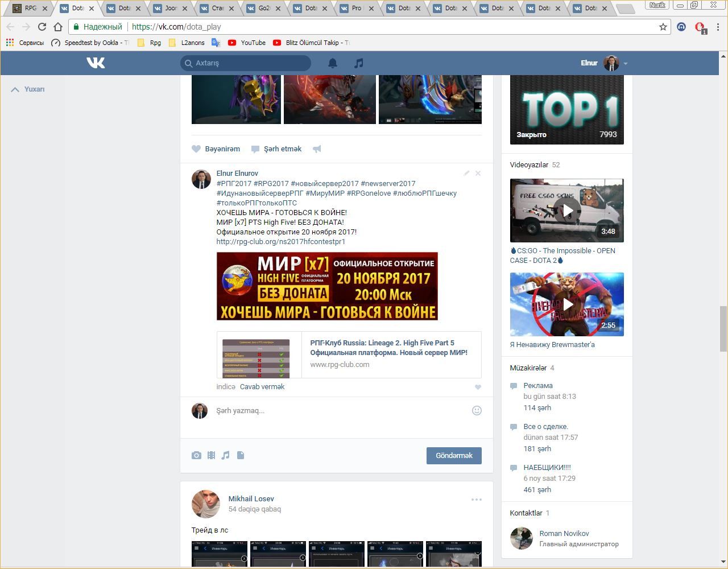Open the rpg-club.org contest link
Image resolution: width=728 pixels, height=569 pixels.
point(281,242)
